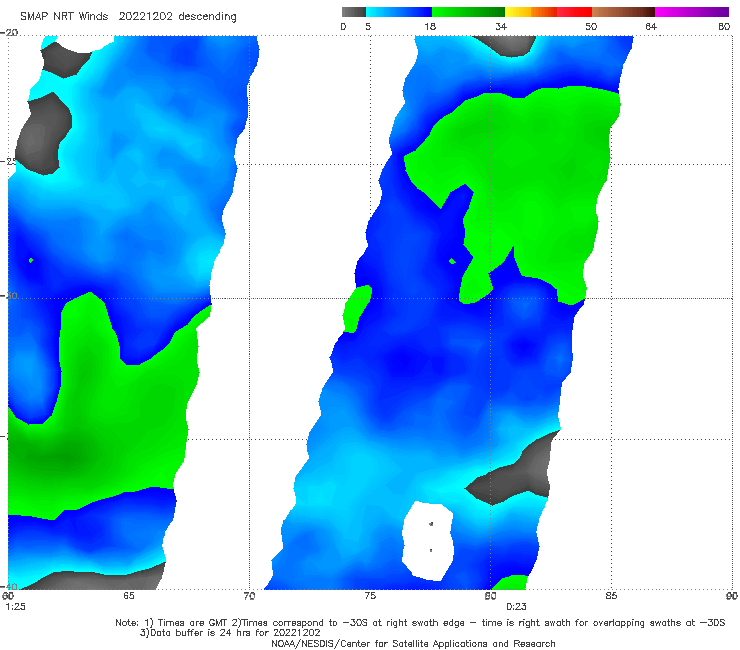740x650 pixels.
Task: Click the title "SMAP NRT Winds"
Action: 64,16
